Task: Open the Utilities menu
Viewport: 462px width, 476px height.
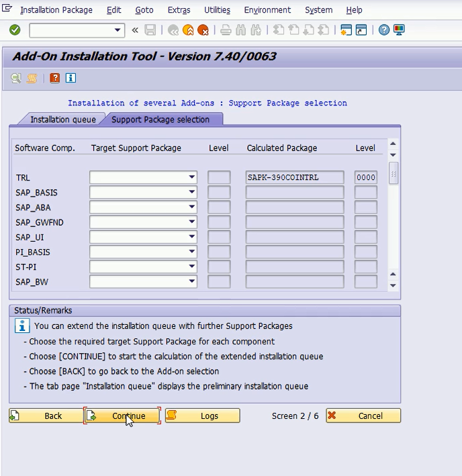Action: coord(216,10)
